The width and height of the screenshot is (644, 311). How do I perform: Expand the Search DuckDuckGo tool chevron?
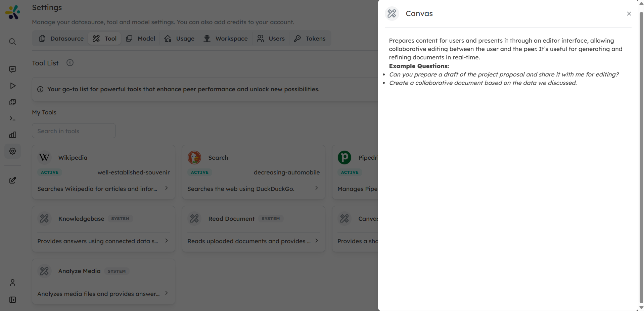tap(316, 188)
